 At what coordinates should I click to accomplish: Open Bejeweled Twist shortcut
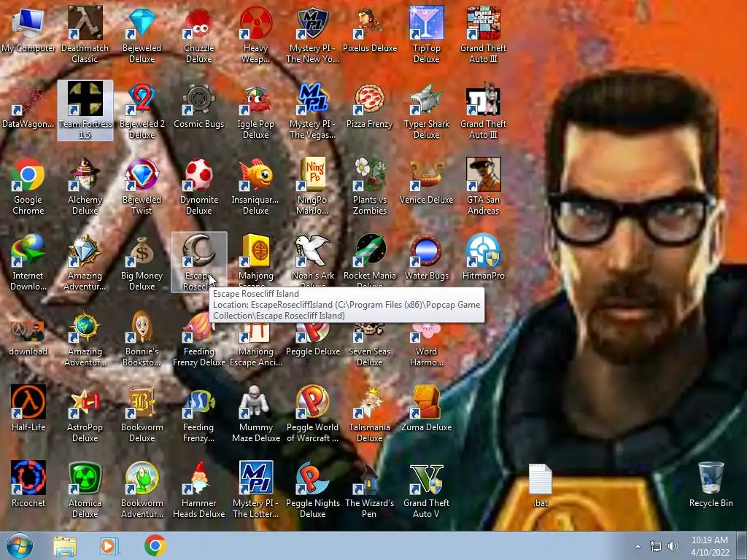pyautogui.click(x=142, y=186)
